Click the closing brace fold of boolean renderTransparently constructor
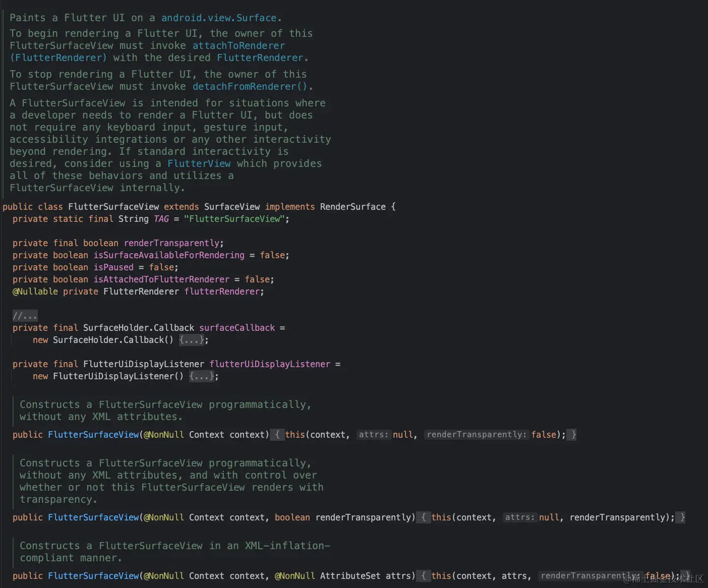This screenshot has width=708, height=588. (x=680, y=517)
